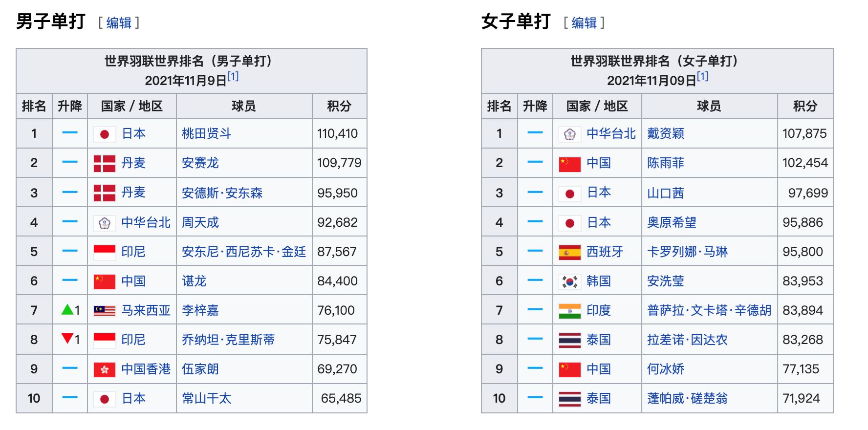The width and height of the screenshot is (868, 430).
Task: Click the Spain flag beside 卡罗列娜·马琳
Action: click(569, 252)
